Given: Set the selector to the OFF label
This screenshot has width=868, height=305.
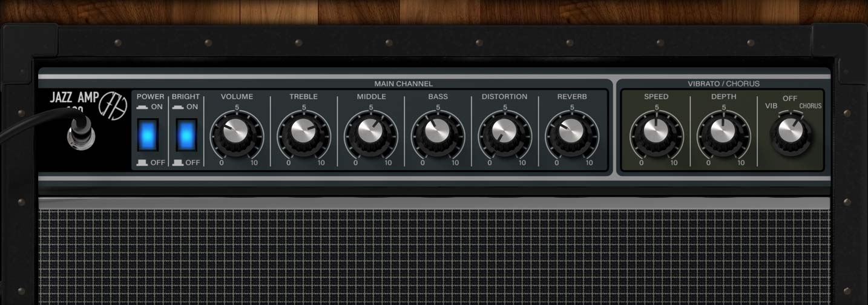Looking at the screenshot, I should click(789, 98).
